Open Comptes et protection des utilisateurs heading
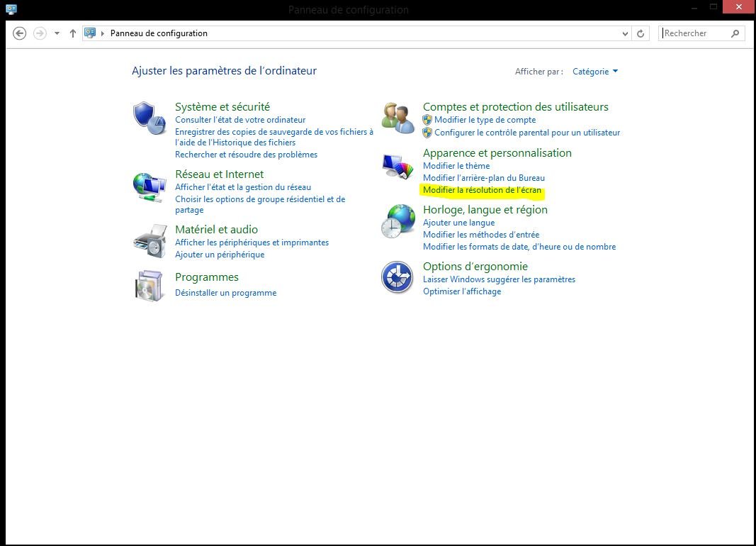 click(515, 106)
